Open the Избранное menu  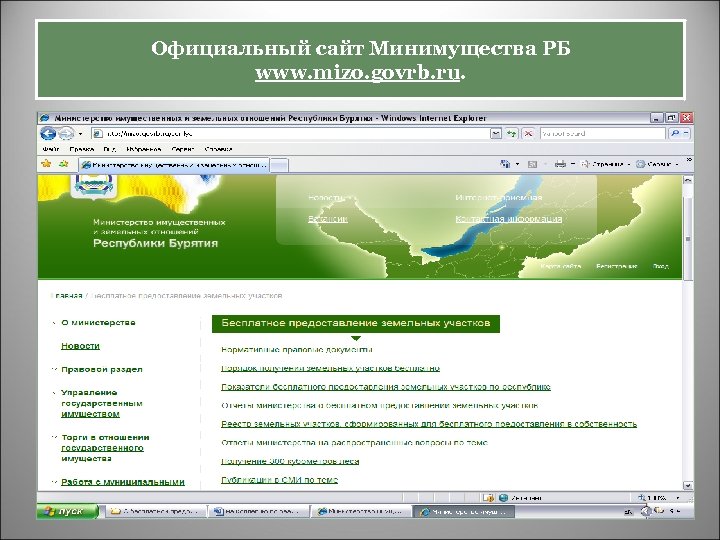[x=144, y=149]
